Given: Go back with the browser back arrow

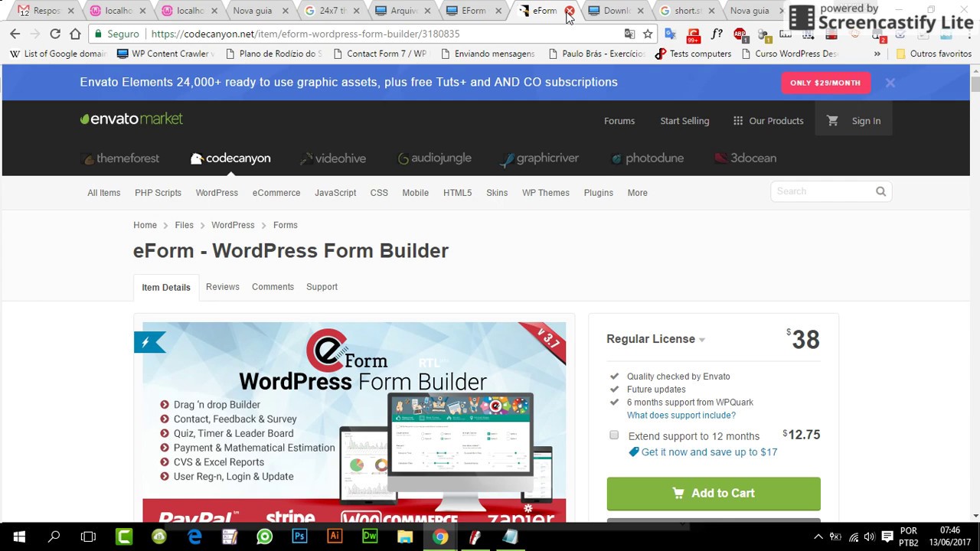Looking at the screenshot, I should (x=15, y=34).
